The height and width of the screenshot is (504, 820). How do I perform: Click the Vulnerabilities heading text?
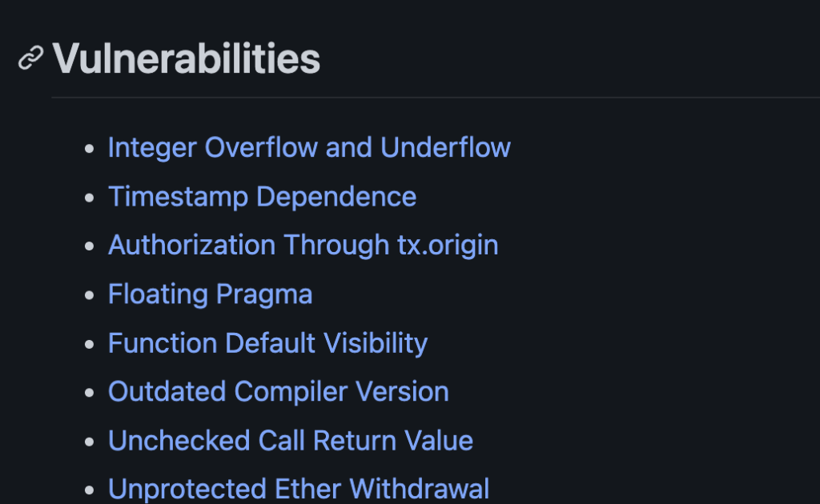[186, 58]
